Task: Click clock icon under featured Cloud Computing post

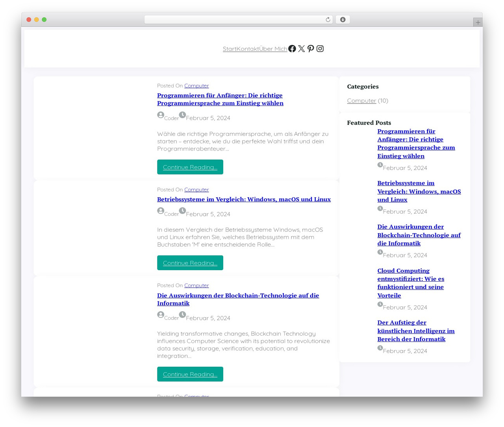Action: tap(380, 304)
